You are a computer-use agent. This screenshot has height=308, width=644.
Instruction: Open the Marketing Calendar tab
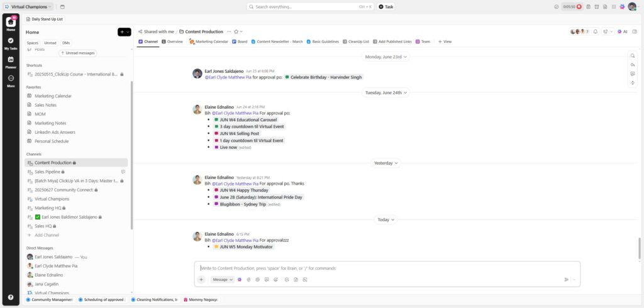pyautogui.click(x=209, y=41)
